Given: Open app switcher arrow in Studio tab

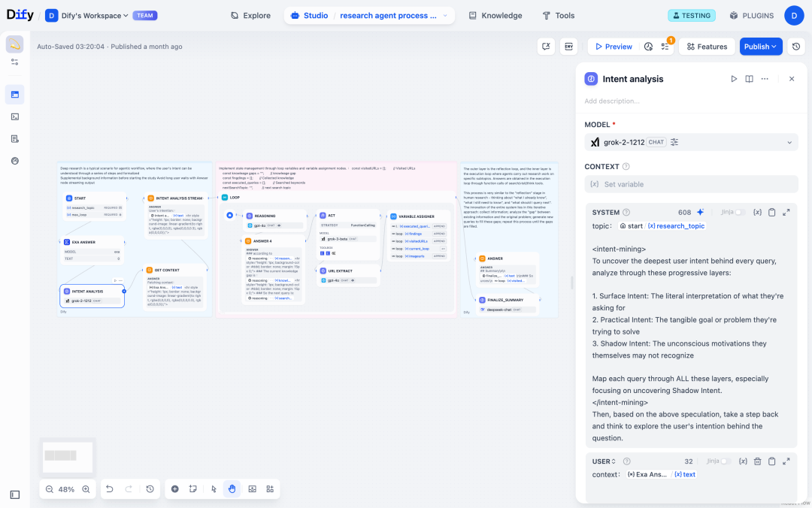Looking at the screenshot, I should [x=445, y=16].
